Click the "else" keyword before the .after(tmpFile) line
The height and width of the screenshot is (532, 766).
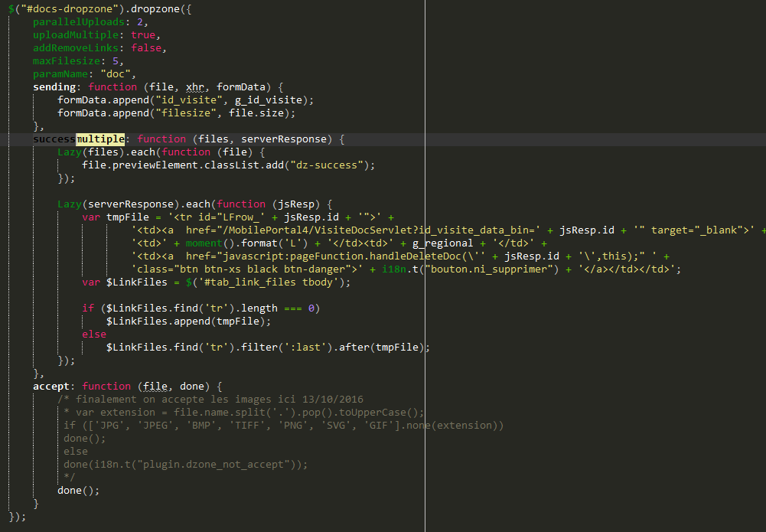click(94, 335)
